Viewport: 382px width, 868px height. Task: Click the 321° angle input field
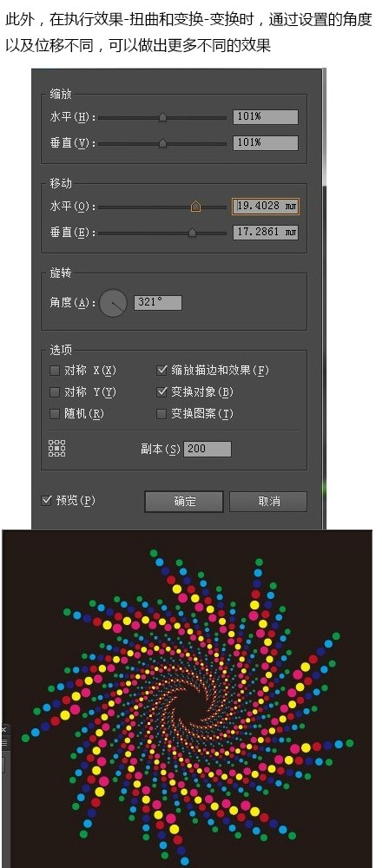[x=158, y=303]
